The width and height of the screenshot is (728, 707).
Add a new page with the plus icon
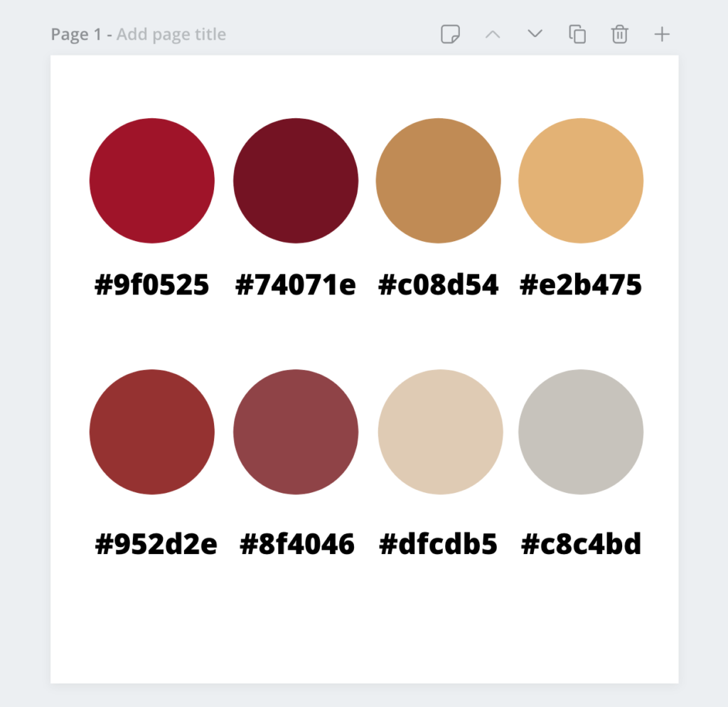662,34
